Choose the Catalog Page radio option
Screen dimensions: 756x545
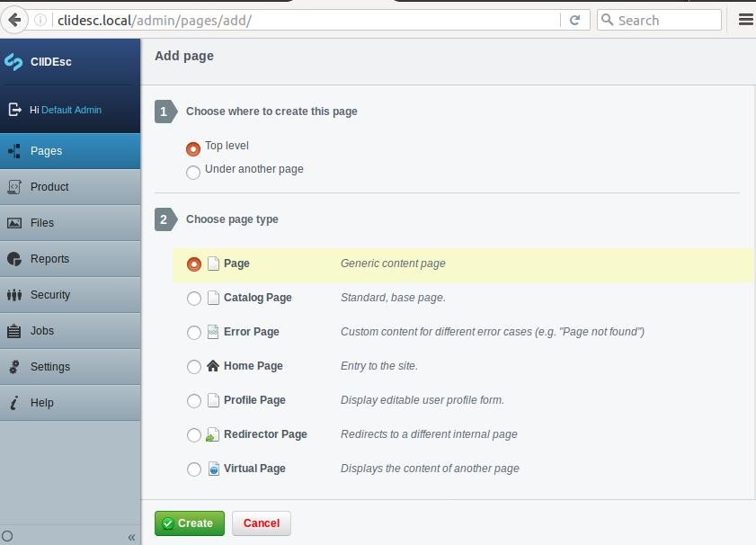tap(194, 299)
